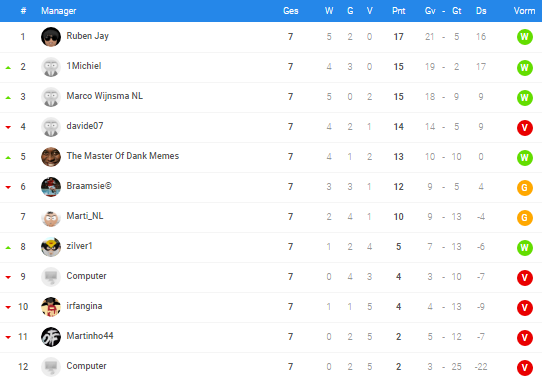
Task: Click Ruben Jay's sunglasses avatar
Action: (x=51, y=37)
